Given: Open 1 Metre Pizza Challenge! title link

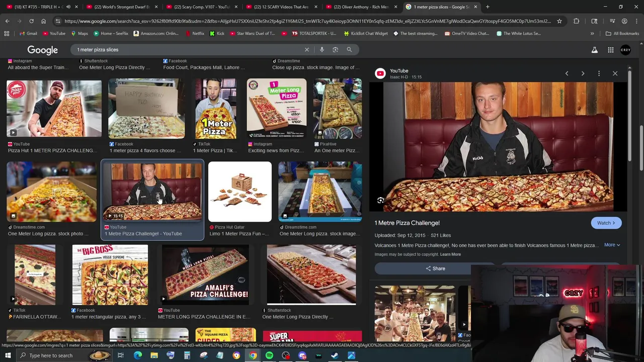Looking at the screenshot, I should coord(407,223).
